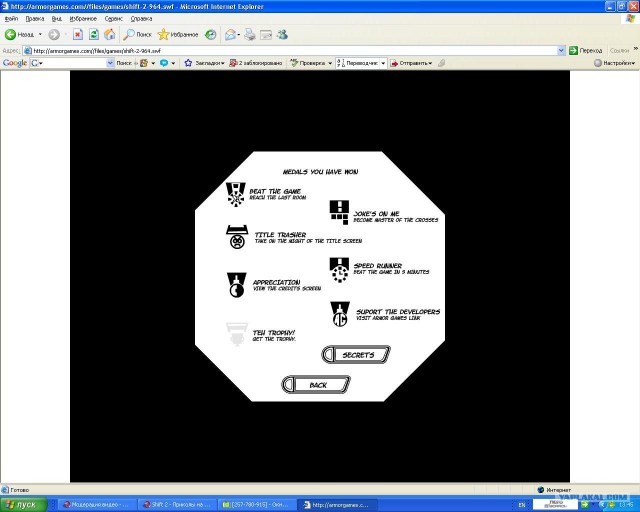This screenshot has height=512, width=640.
Task: Print the page with printer icon
Action: point(249,35)
